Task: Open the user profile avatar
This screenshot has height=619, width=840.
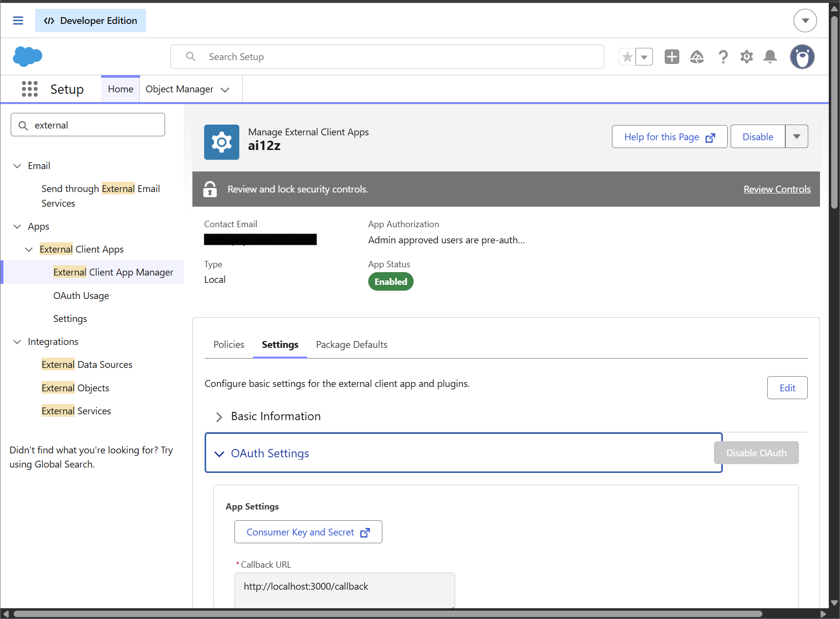Action: (802, 57)
